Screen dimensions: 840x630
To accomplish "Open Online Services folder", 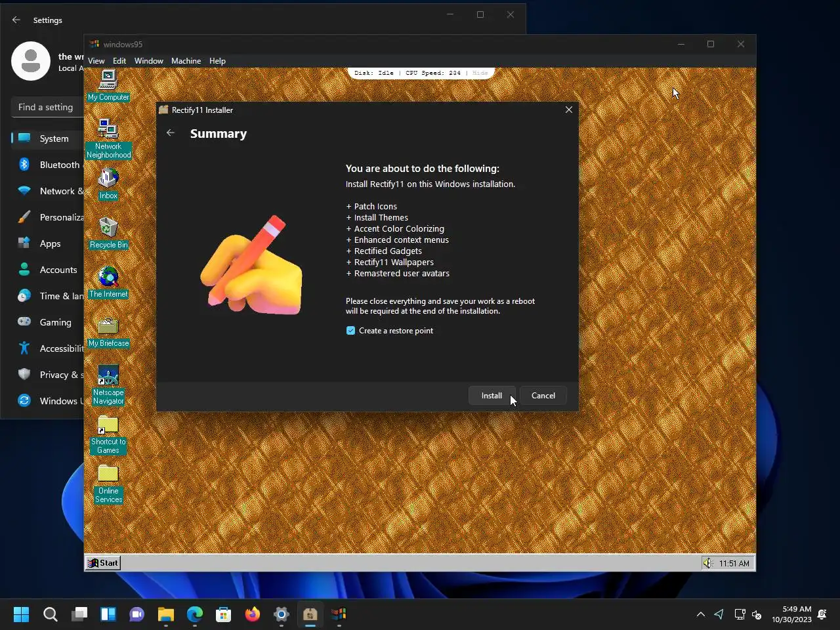I will tap(108, 484).
